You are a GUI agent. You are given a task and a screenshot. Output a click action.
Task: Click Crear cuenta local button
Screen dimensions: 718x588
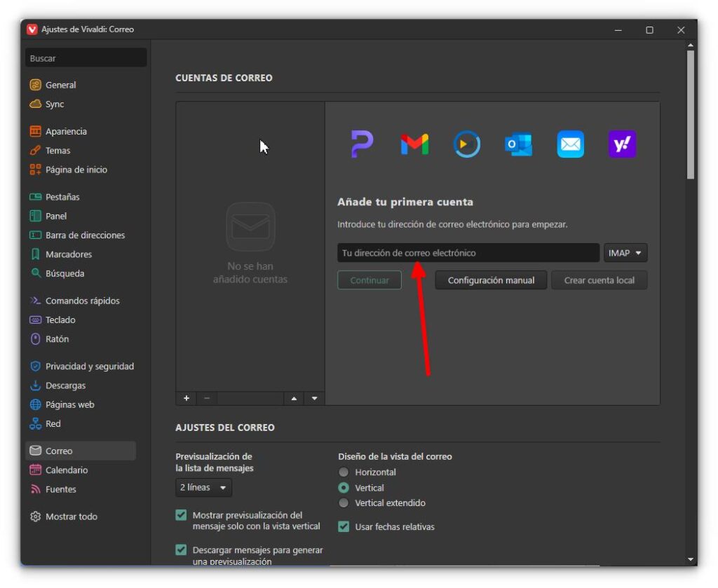(599, 280)
